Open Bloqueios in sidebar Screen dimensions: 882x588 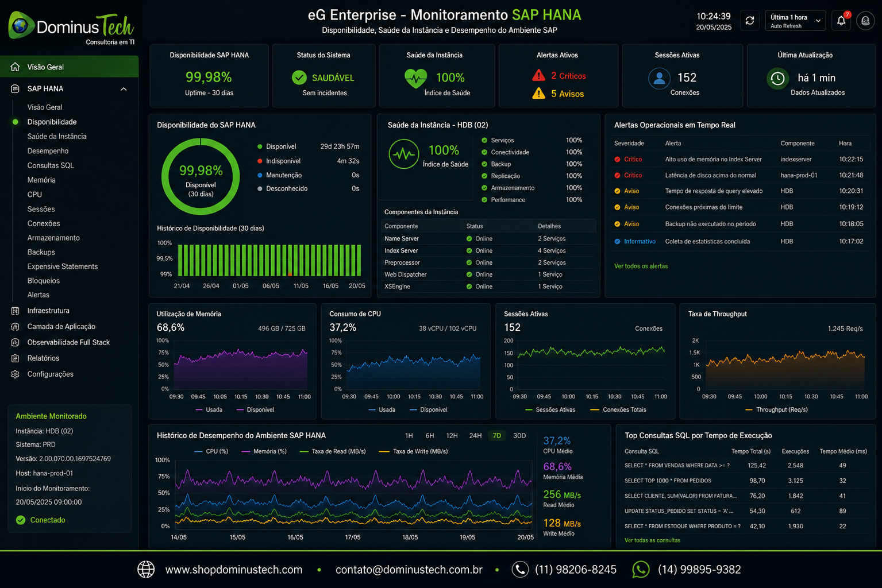pos(44,281)
